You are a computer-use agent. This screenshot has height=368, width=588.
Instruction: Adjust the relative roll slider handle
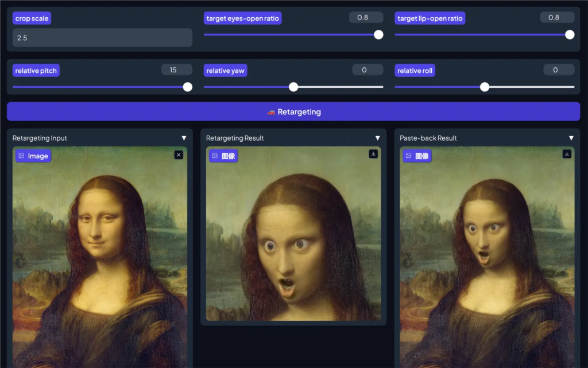pos(485,87)
